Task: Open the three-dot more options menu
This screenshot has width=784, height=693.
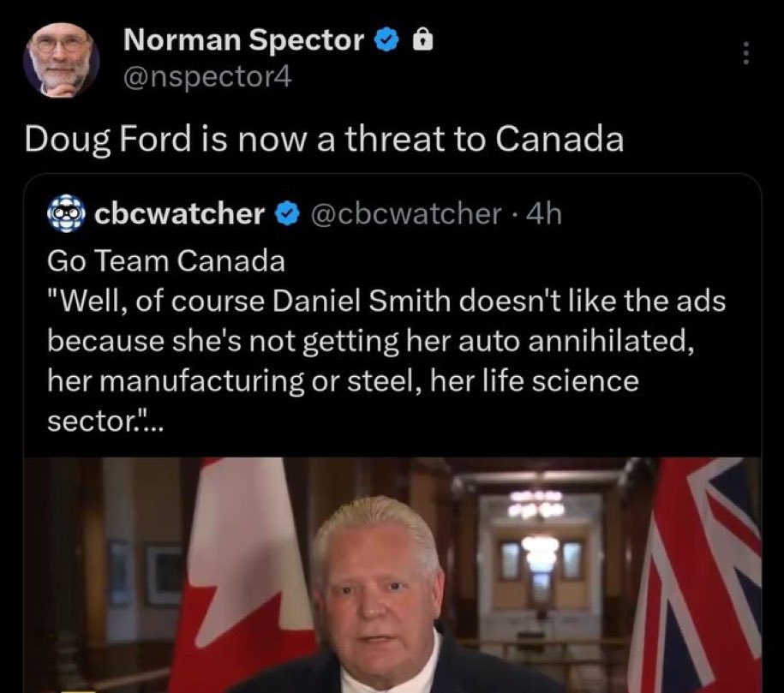Action: 745,52
